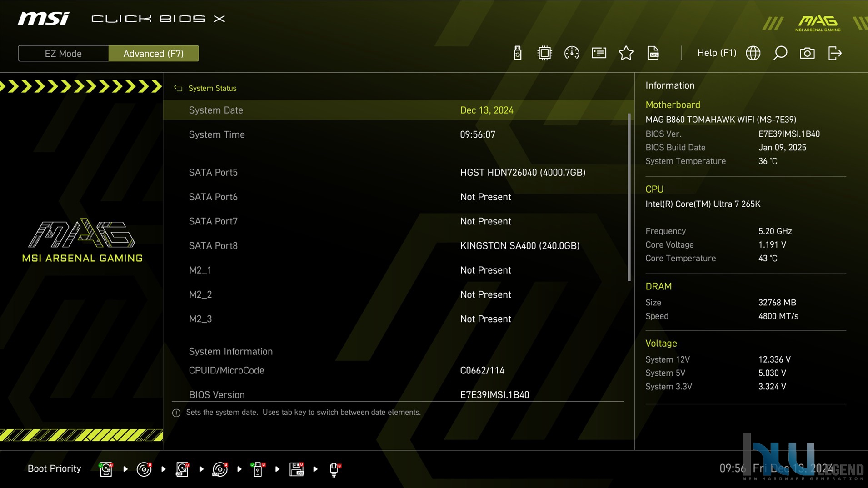Image resolution: width=868 pixels, height=488 pixels.
Task: Take a screenshot with camera icon
Action: coord(807,53)
